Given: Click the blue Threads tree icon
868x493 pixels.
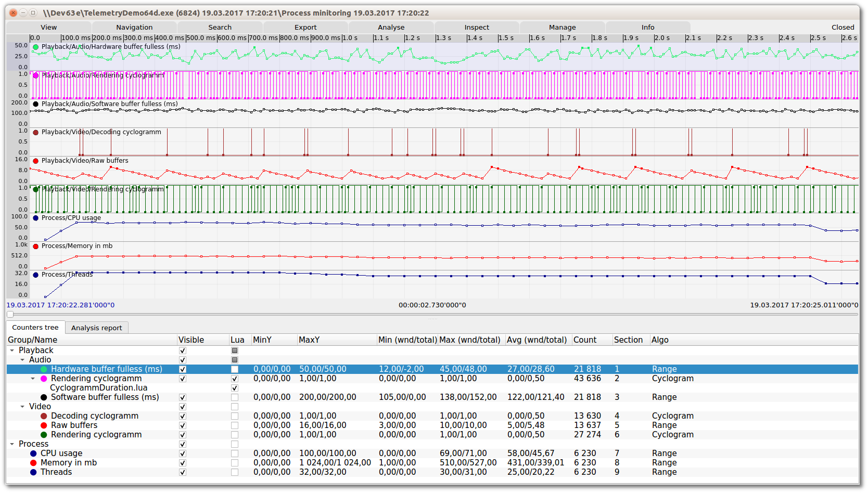Looking at the screenshot, I should 33,472.
